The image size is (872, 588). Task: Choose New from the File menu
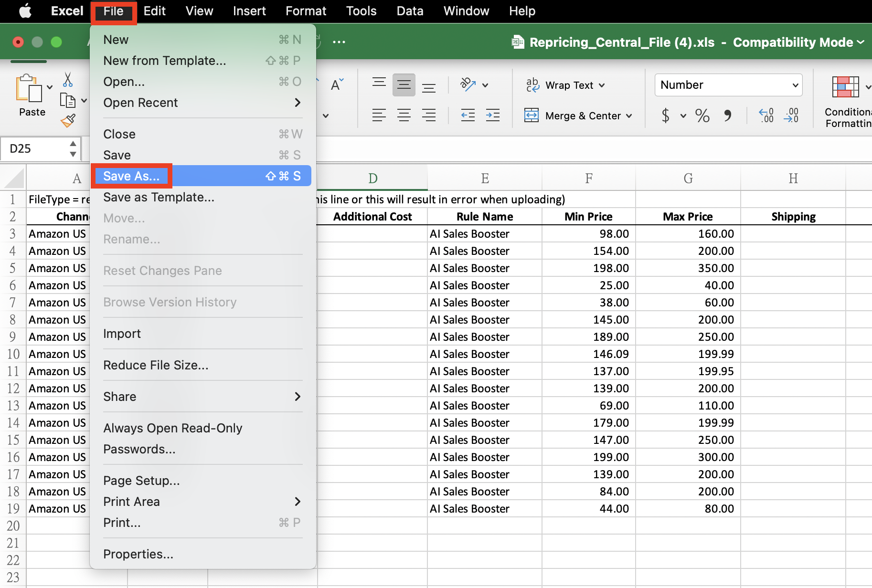(x=202, y=40)
